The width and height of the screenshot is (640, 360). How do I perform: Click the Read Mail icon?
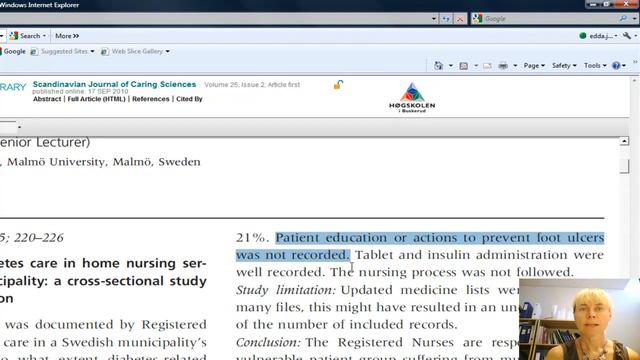pos(487,66)
